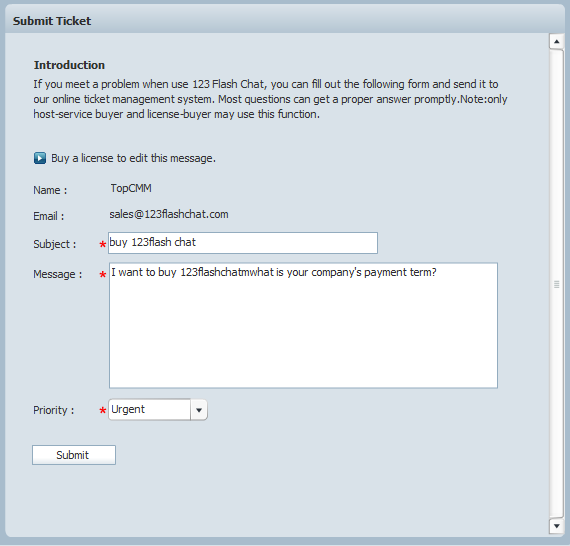Click the TopCMM name value
This screenshot has width=570, height=546.
tap(131, 188)
